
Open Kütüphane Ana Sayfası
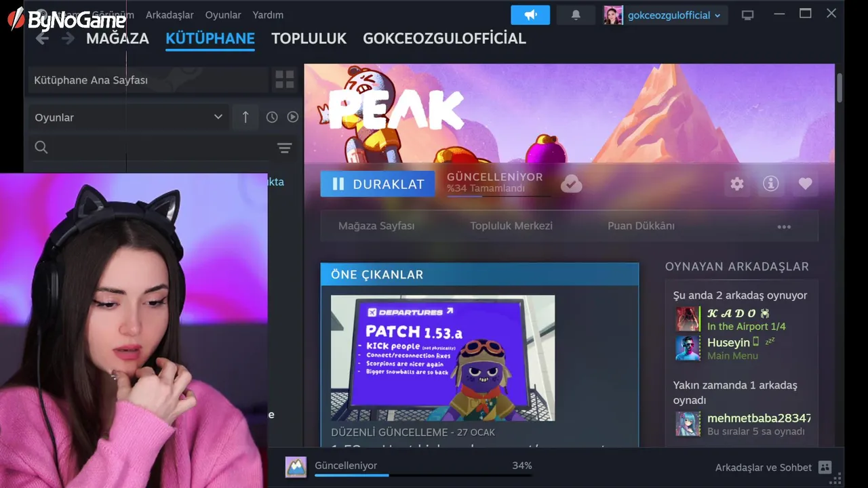click(147, 80)
